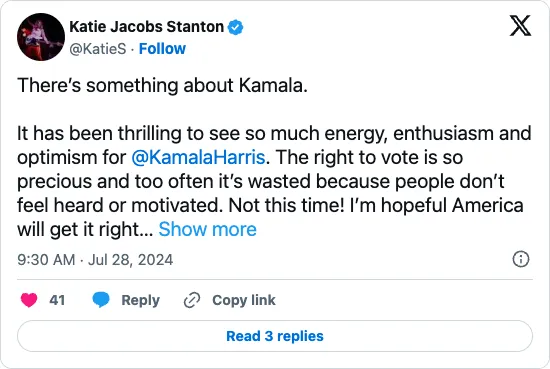The image size is (550, 369).
Task: Open the tweet info circle icon
Action: click(521, 260)
